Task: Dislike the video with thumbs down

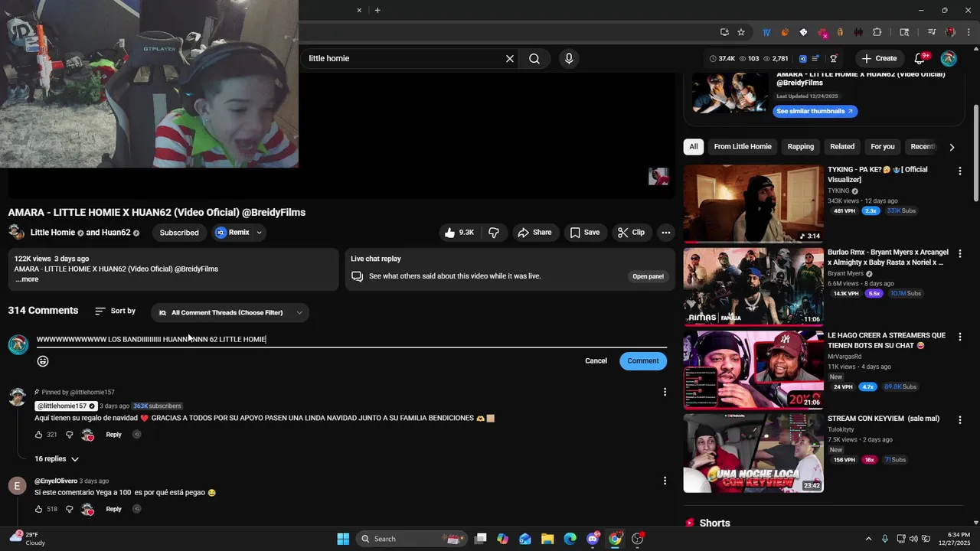Action: (494, 233)
